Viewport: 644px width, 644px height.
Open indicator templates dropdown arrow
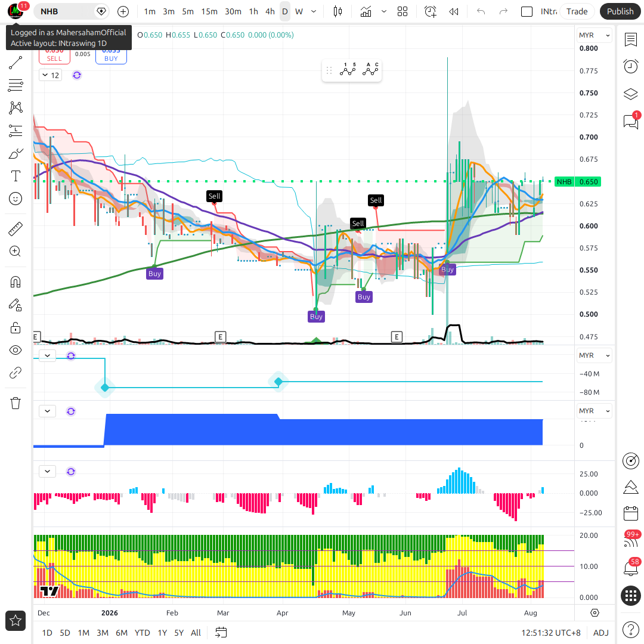tap(383, 11)
